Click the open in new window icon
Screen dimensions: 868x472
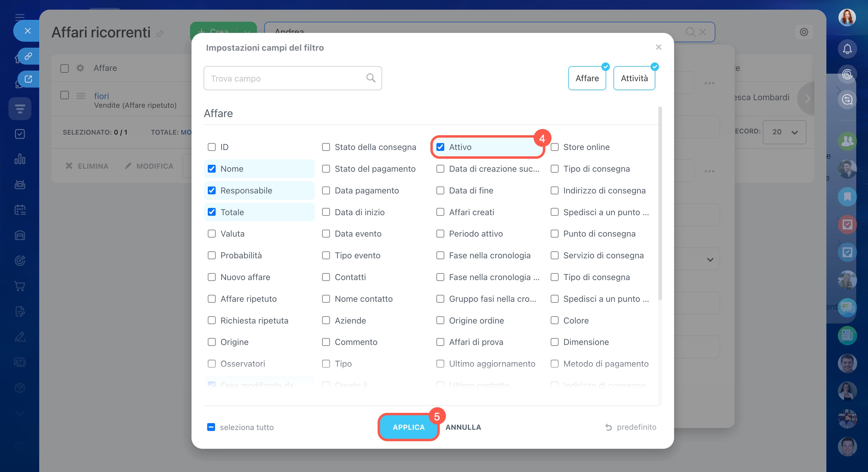click(x=28, y=79)
